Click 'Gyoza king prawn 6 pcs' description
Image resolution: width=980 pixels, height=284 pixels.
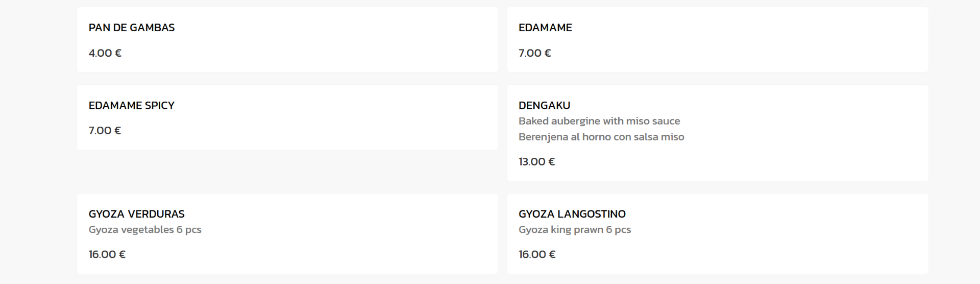[x=574, y=230]
